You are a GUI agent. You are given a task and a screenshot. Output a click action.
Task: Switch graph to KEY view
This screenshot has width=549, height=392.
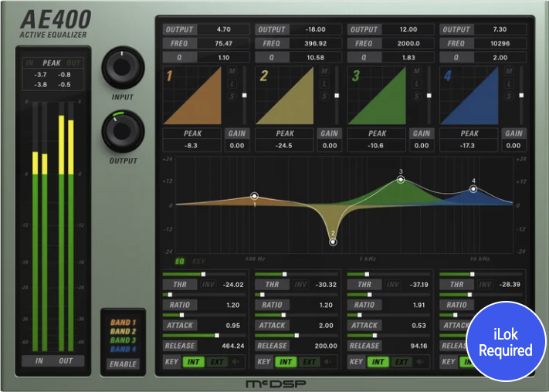click(x=199, y=261)
